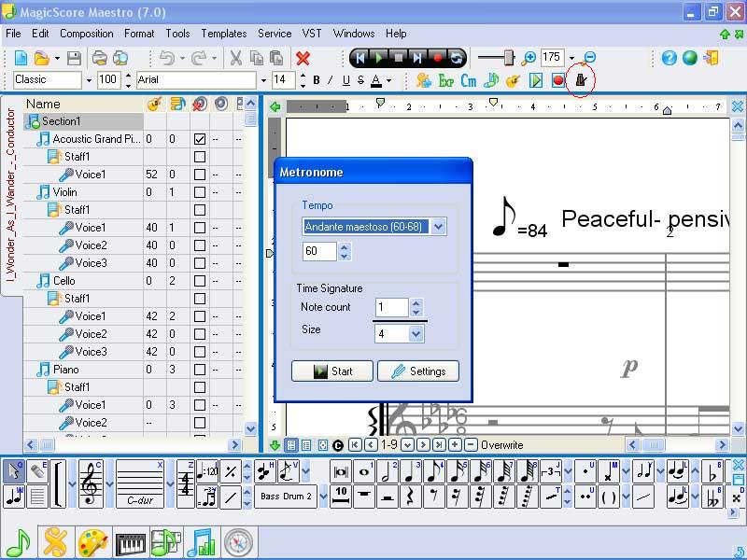
Task: Open the Arial font dropdown arrow
Action: 263,80
